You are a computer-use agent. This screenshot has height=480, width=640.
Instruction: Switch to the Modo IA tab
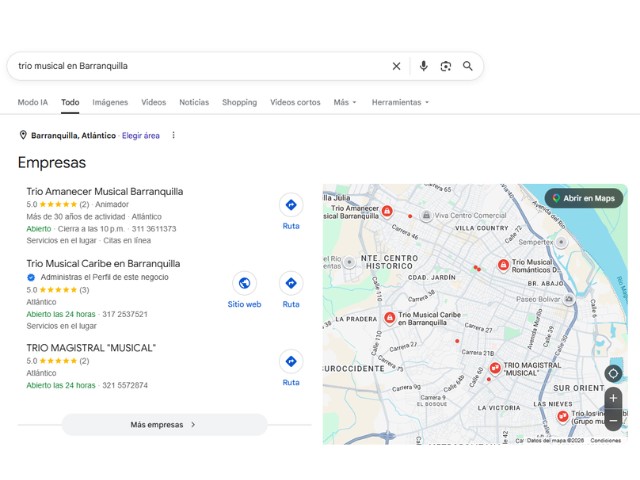pos(33,102)
